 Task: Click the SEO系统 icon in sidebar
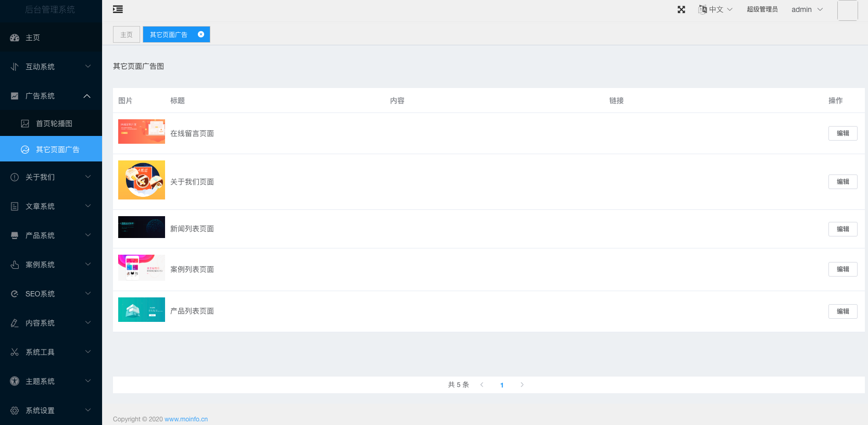pyautogui.click(x=15, y=294)
